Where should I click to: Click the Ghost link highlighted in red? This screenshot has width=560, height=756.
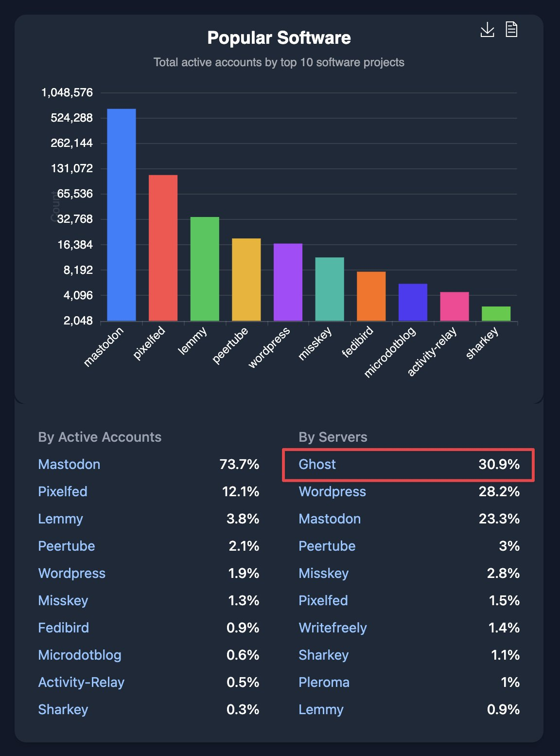click(x=317, y=465)
